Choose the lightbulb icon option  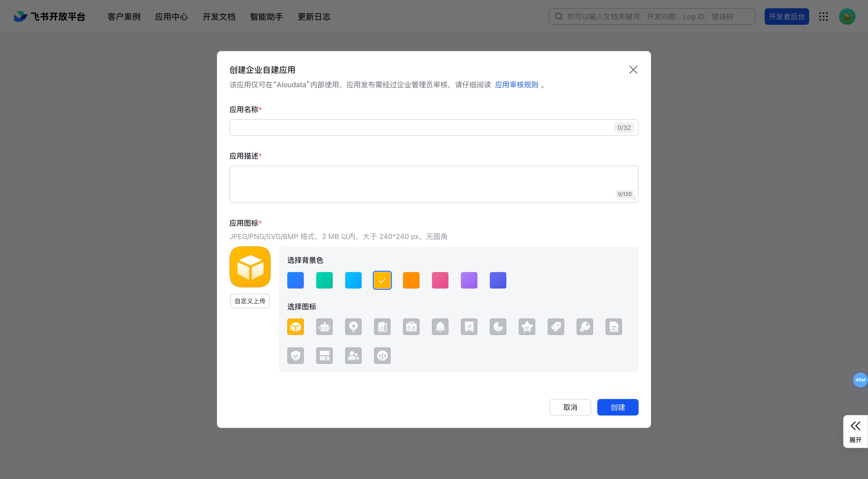click(x=353, y=326)
